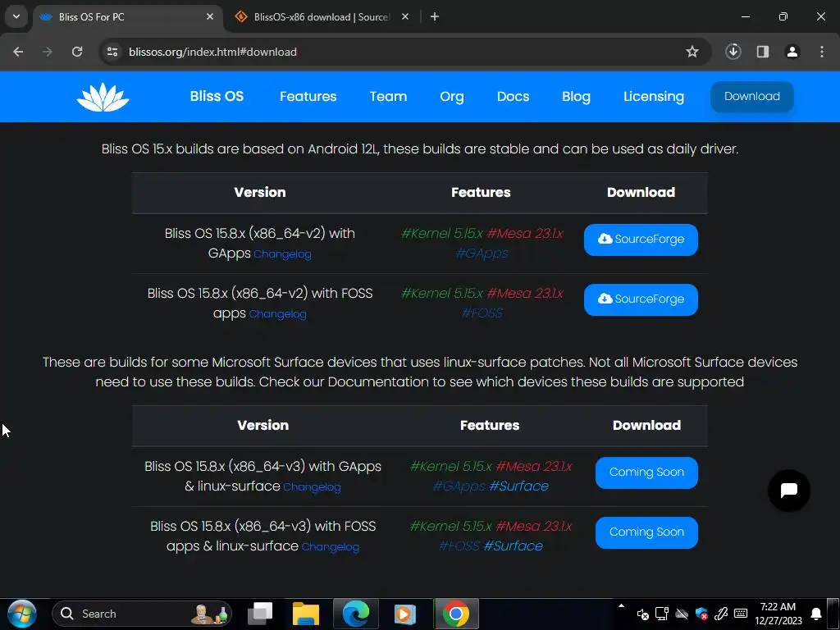Viewport: 840px width, 630px height.
Task: Close the Bliss OS For PC tab
Action: [210, 16]
